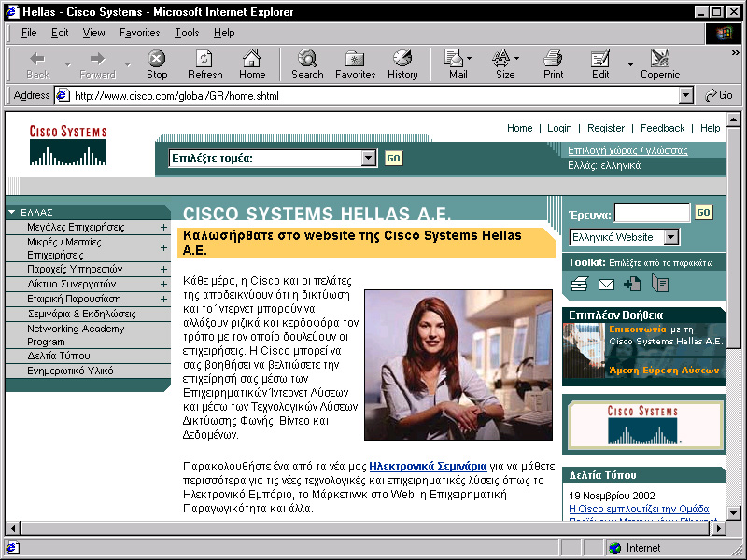
Task: Open the Search pane
Action: tap(307, 64)
